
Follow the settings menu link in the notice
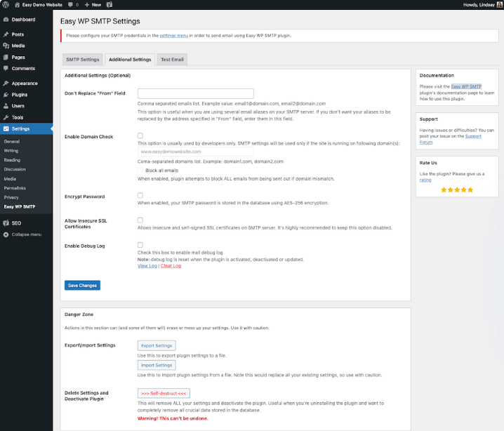(174, 36)
